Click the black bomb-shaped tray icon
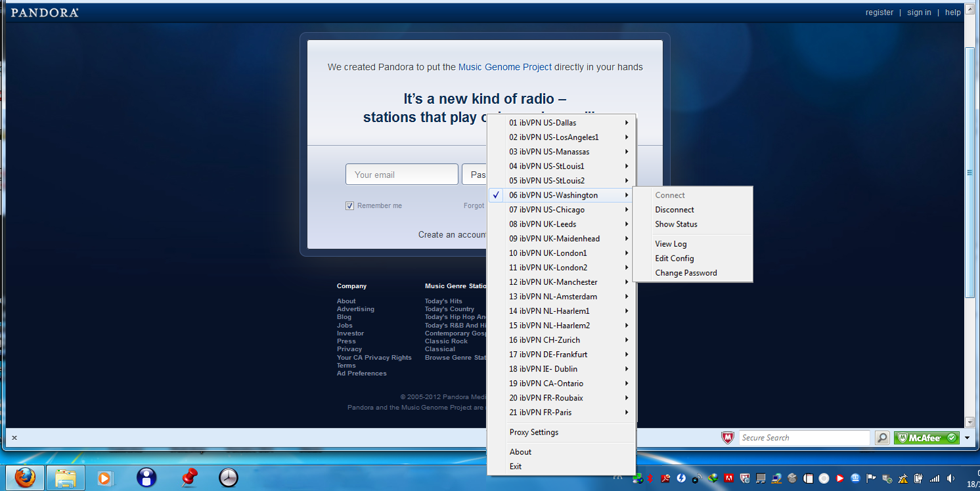The image size is (980, 491). click(698, 479)
